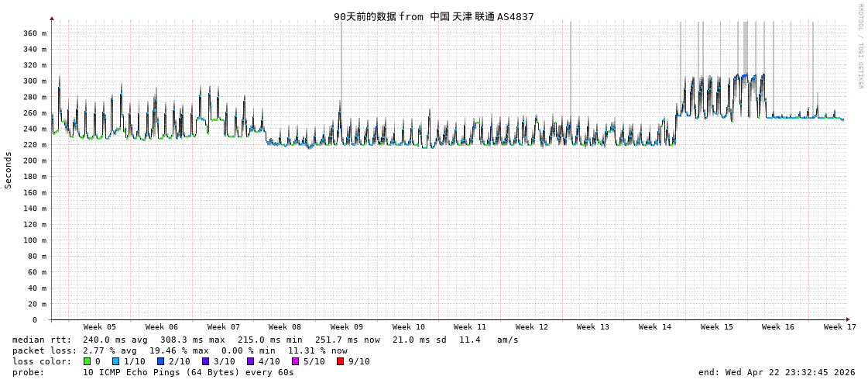The height and width of the screenshot is (383, 868).
Task: Select the violet 4/10 loss swatch
Action: pyautogui.click(x=250, y=361)
